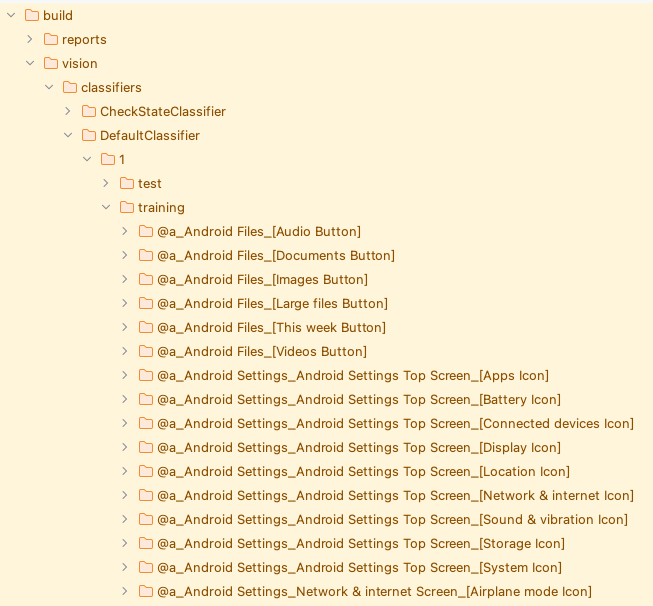Select the vision folder icon
This screenshot has height=606, width=653.
pos(51,64)
